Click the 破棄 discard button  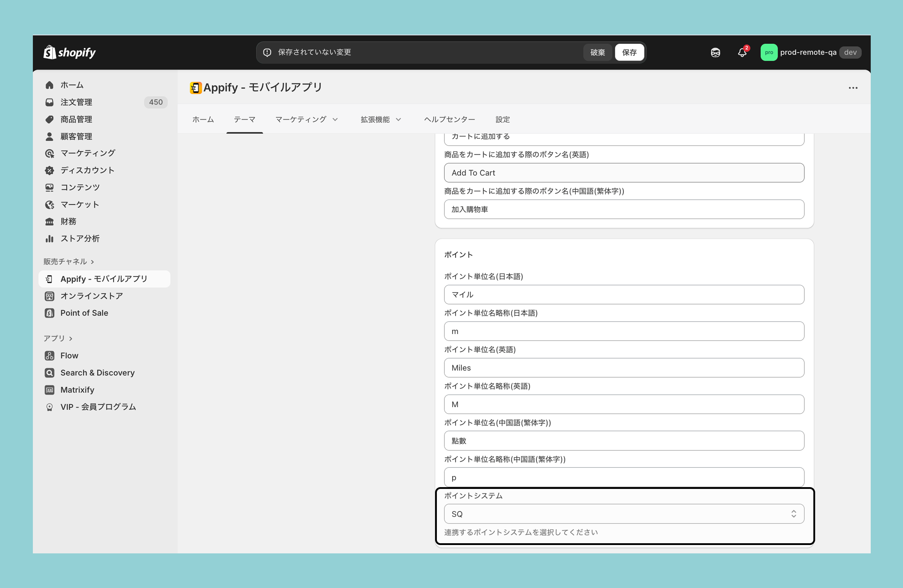(x=597, y=52)
